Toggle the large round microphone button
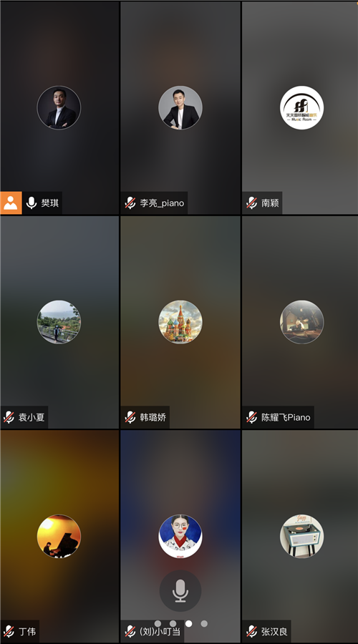Image resolution: width=358 pixels, height=644 pixels. (180, 590)
